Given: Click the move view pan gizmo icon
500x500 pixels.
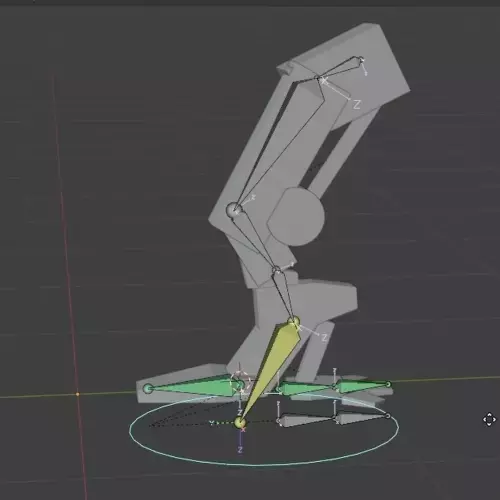Looking at the screenshot, I should click(489, 420).
